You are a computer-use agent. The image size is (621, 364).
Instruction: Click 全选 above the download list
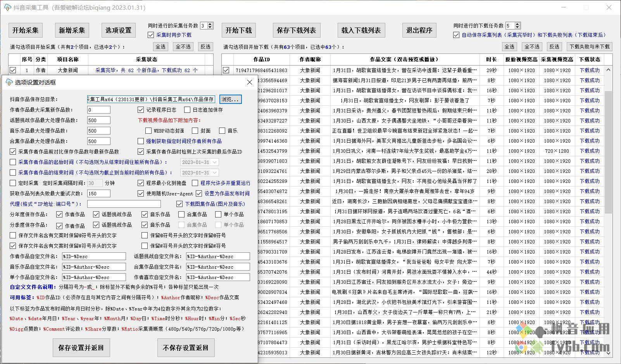point(509,47)
